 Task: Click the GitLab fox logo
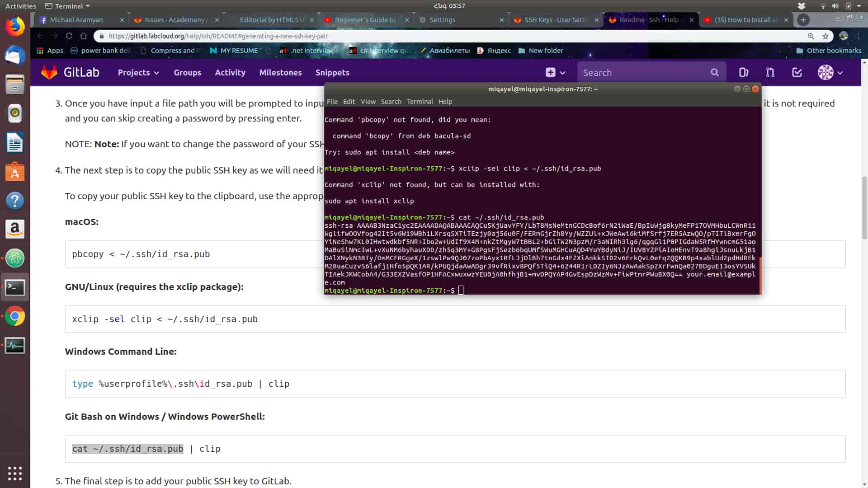pos(49,72)
